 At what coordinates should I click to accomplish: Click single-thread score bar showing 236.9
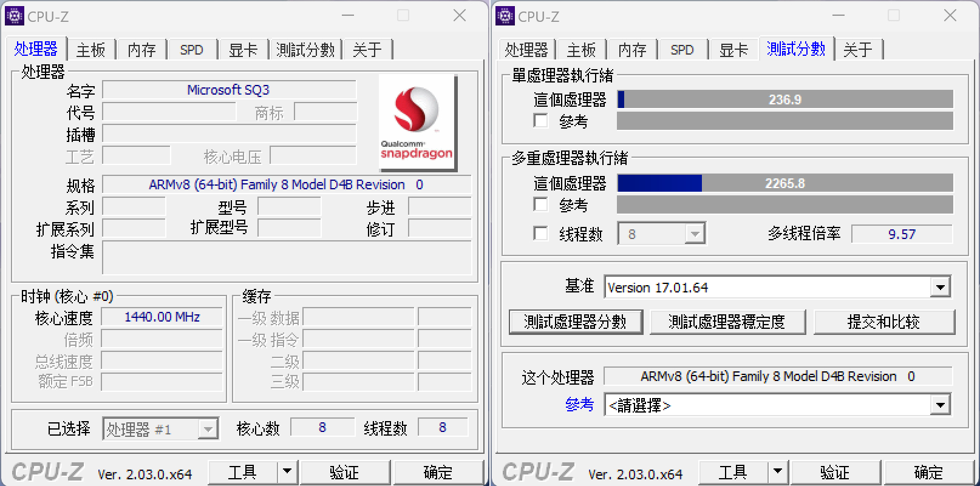click(785, 100)
